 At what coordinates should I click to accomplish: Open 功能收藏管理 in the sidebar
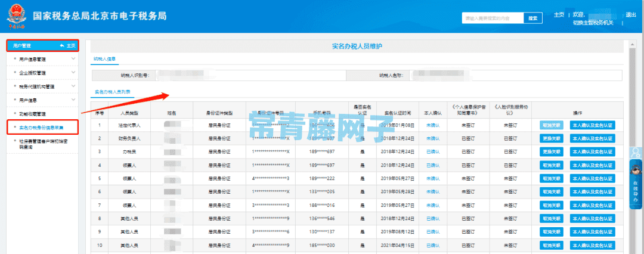32,113
